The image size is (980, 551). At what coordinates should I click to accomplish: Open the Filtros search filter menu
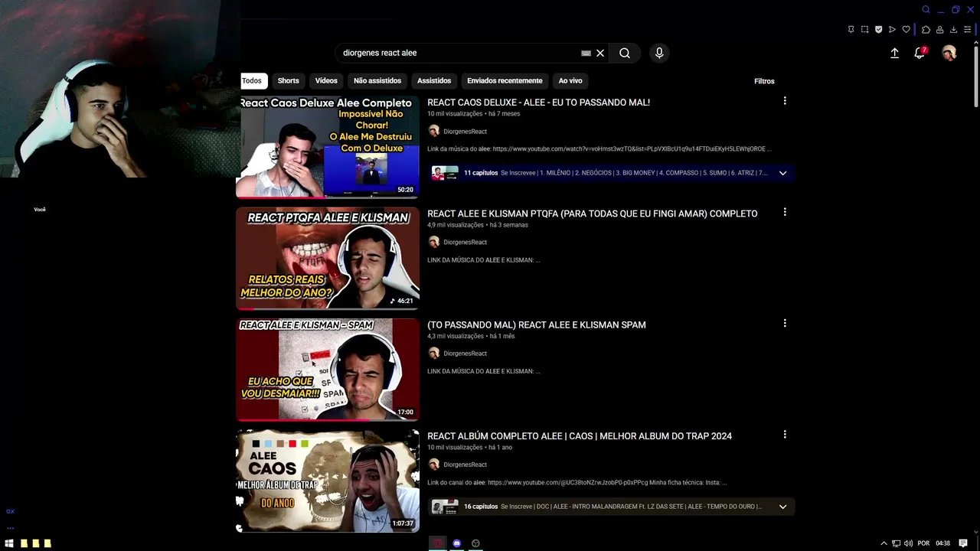click(764, 81)
